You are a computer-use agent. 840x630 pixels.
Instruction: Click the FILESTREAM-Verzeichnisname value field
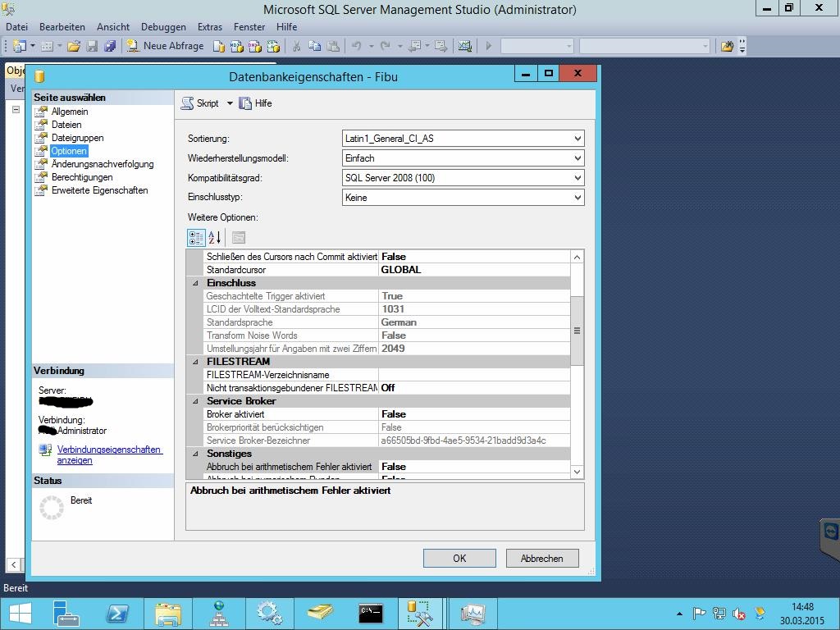(x=475, y=375)
